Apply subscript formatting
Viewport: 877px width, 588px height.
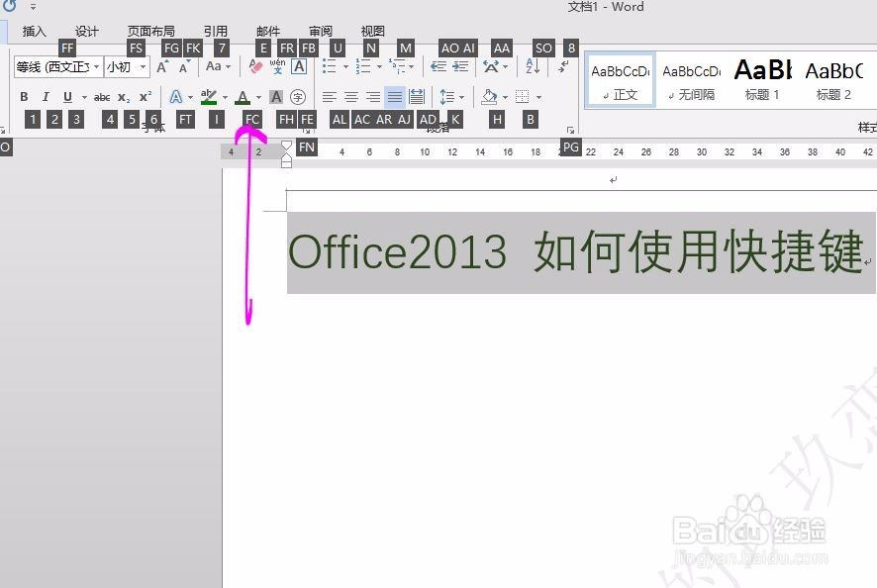coord(124,97)
